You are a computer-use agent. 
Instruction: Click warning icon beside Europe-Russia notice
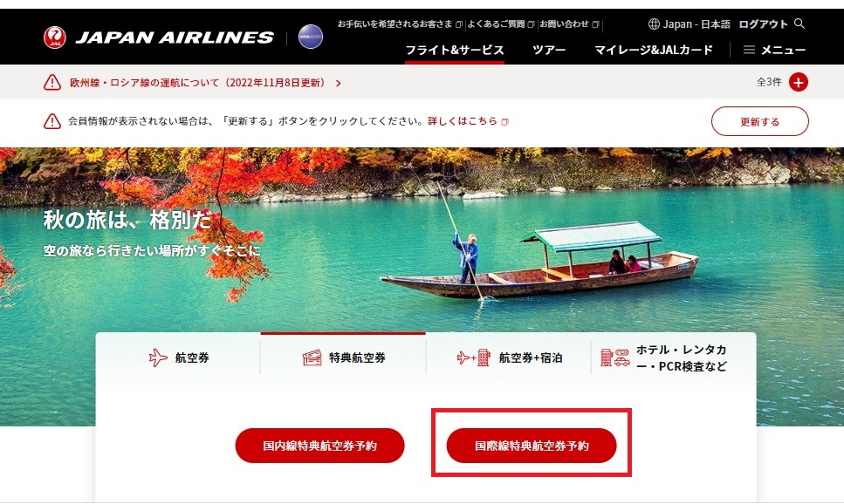(x=52, y=82)
